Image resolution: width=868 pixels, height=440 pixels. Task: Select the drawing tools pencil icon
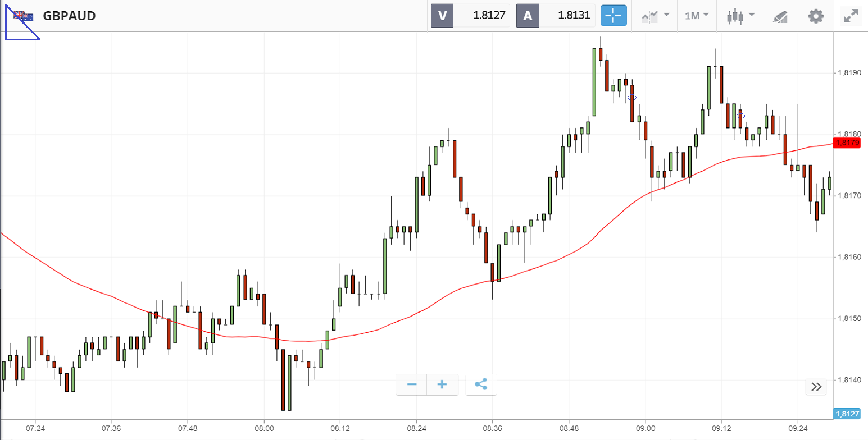click(x=780, y=16)
